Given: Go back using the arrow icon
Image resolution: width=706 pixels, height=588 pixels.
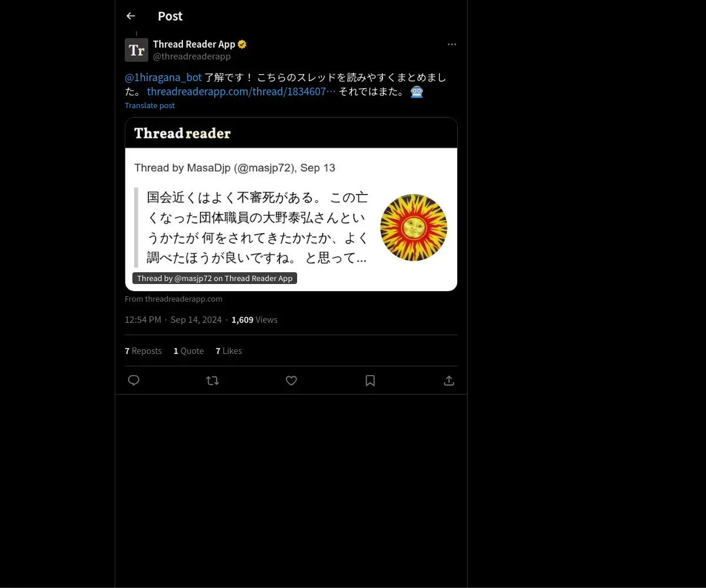Looking at the screenshot, I should point(131,16).
